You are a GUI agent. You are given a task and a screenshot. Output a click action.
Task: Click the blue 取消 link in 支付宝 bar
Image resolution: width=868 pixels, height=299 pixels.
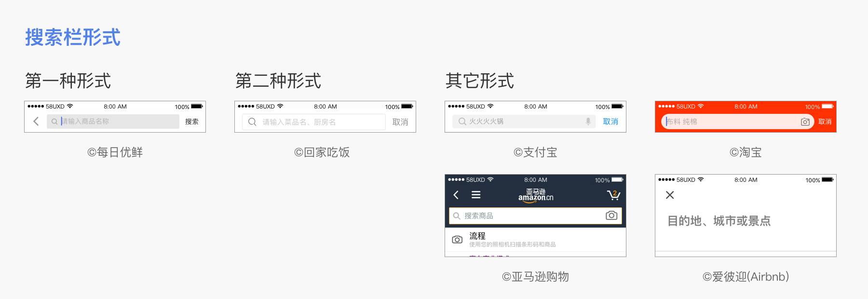pyautogui.click(x=610, y=122)
